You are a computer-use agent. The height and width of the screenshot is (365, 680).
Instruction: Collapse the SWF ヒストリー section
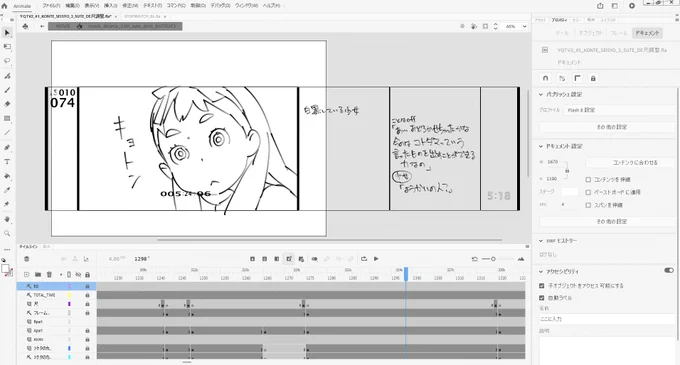click(541, 241)
